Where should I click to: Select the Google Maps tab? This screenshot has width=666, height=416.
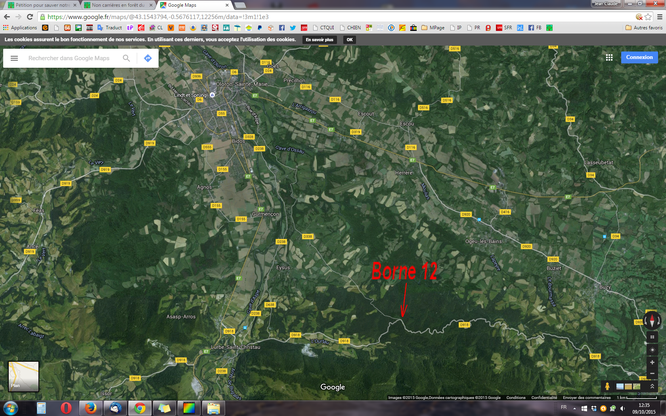(x=194, y=5)
